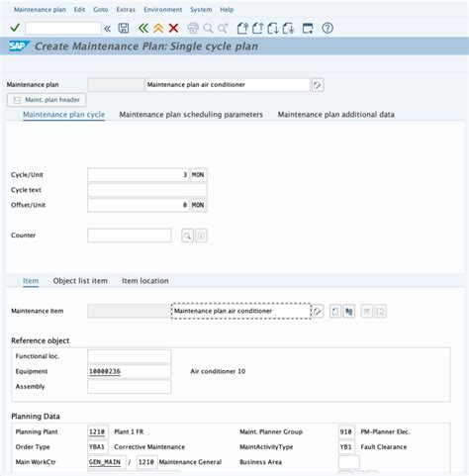Click the 'Fault Clearance' text
The image size is (469, 476).
pyautogui.click(x=384, y=447)
